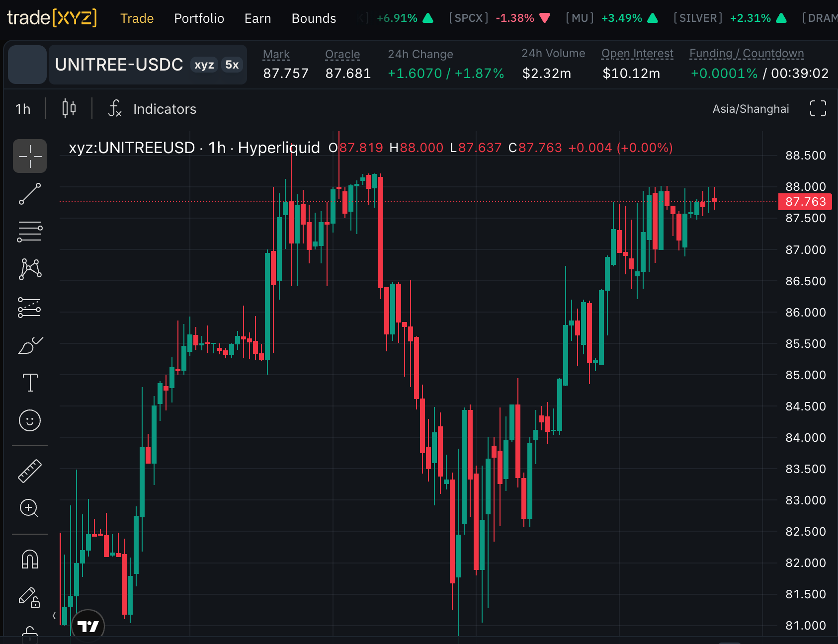
Task: Open the candlestick chart style dropdown
Action: tap(69, 108)
